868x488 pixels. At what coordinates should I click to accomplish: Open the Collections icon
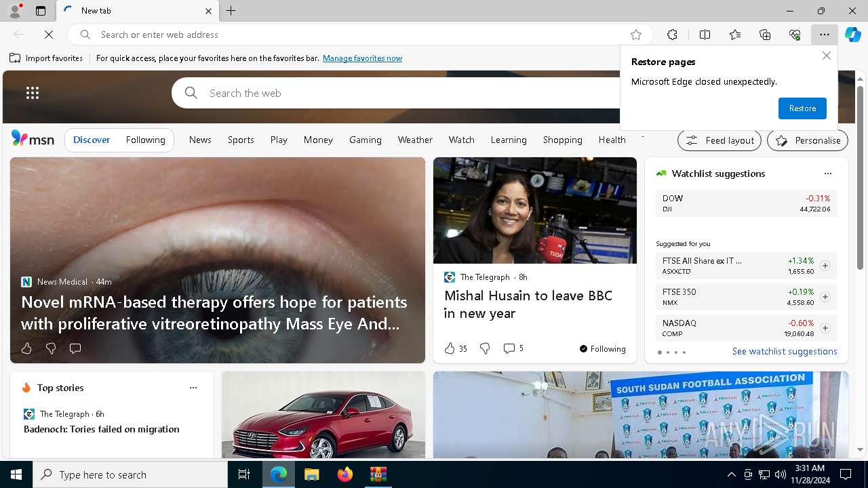coord(765,35)
